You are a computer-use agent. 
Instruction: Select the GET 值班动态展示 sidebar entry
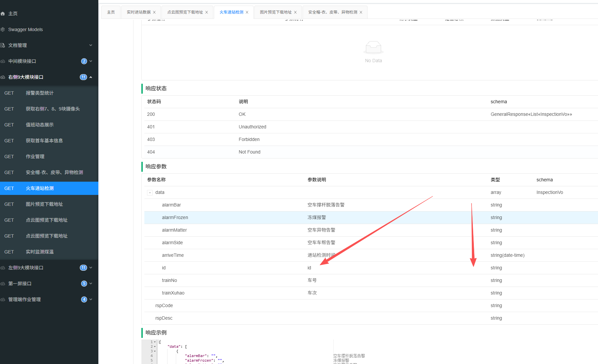(40, 125)
